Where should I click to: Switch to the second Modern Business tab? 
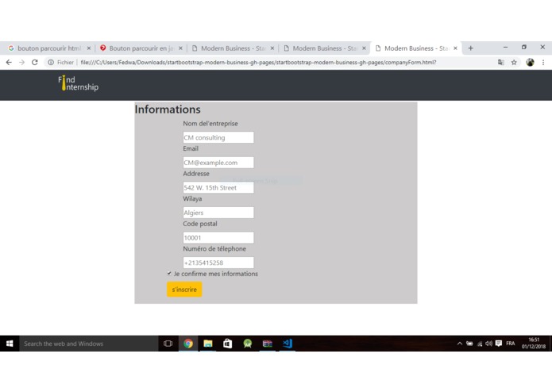[324, 48]
